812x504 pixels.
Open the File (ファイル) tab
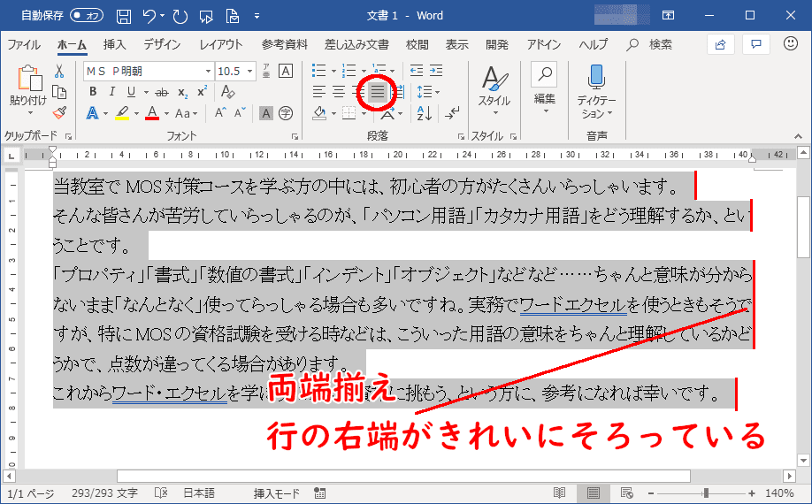click(24, 44)
